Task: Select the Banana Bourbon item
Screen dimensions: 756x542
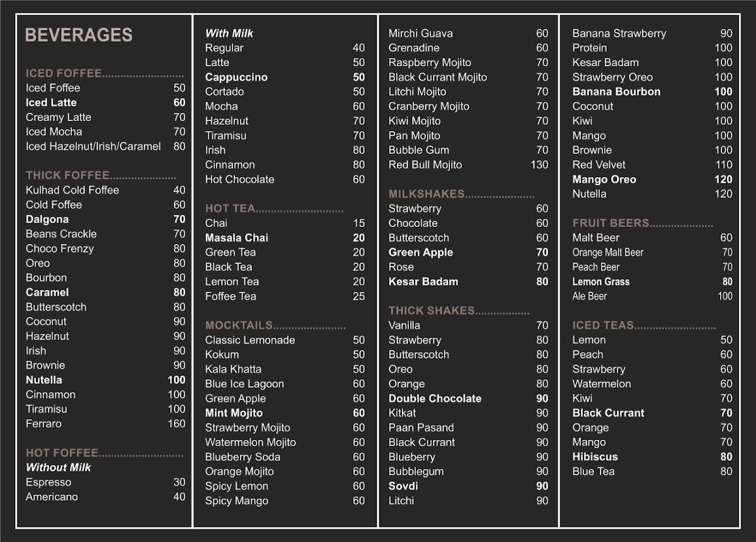Action: (x=616, y=91)
